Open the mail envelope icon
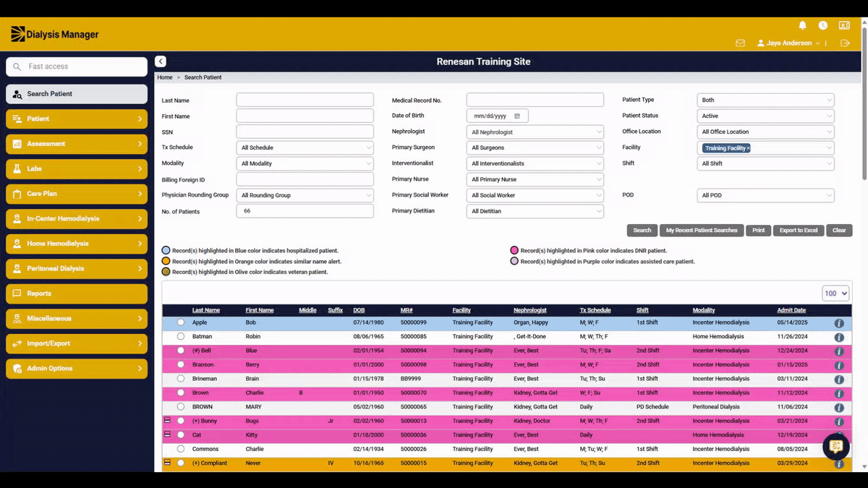The image size is (868, 488). click(x=740, y=43)
